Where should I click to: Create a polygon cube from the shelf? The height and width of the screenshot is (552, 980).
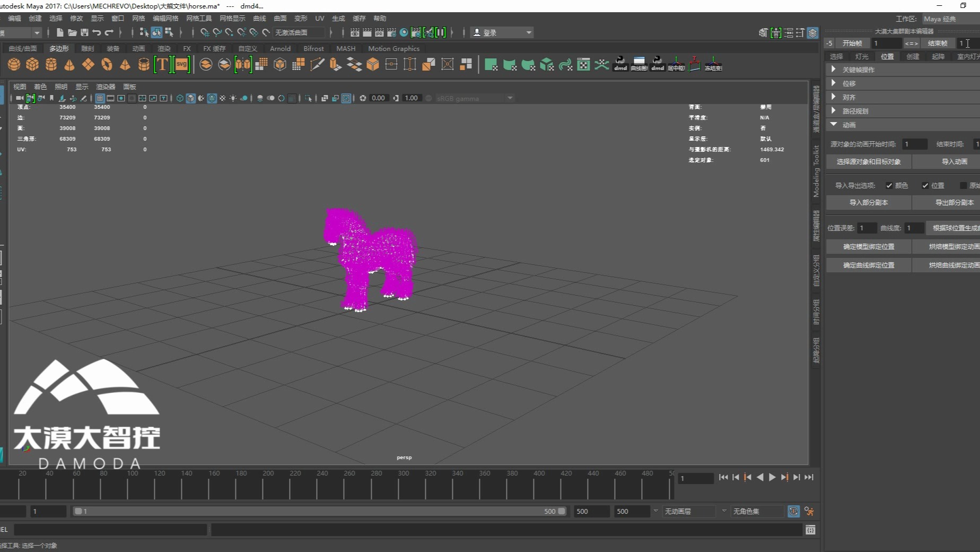pyautogui.click(x=32, y=64)
